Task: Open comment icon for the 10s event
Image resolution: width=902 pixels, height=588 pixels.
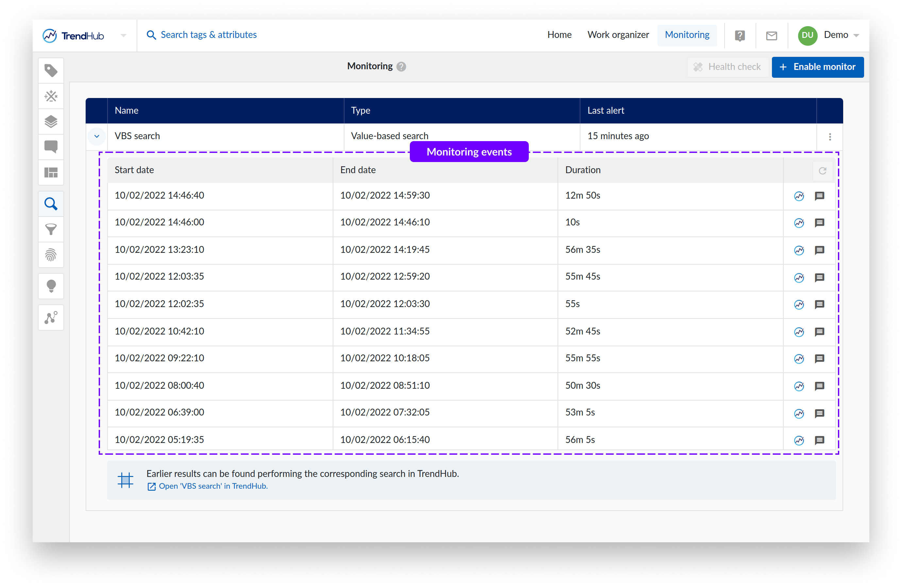Action: (x=819, y=223)
